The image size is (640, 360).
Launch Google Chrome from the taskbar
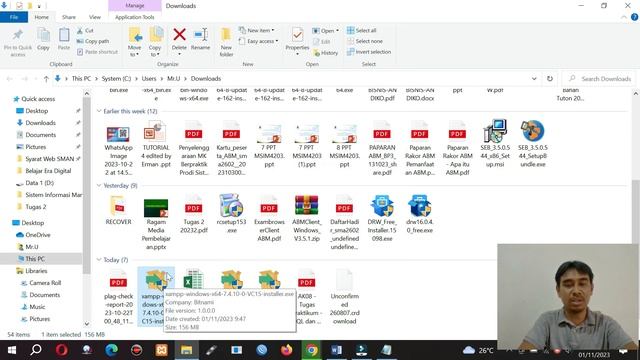(x=311, y=350)
